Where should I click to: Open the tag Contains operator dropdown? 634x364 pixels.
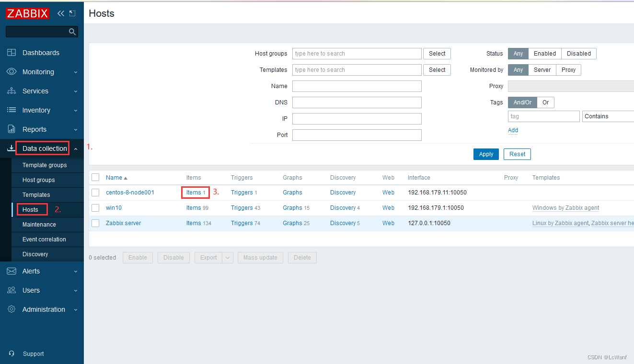[x=609, y=116]
